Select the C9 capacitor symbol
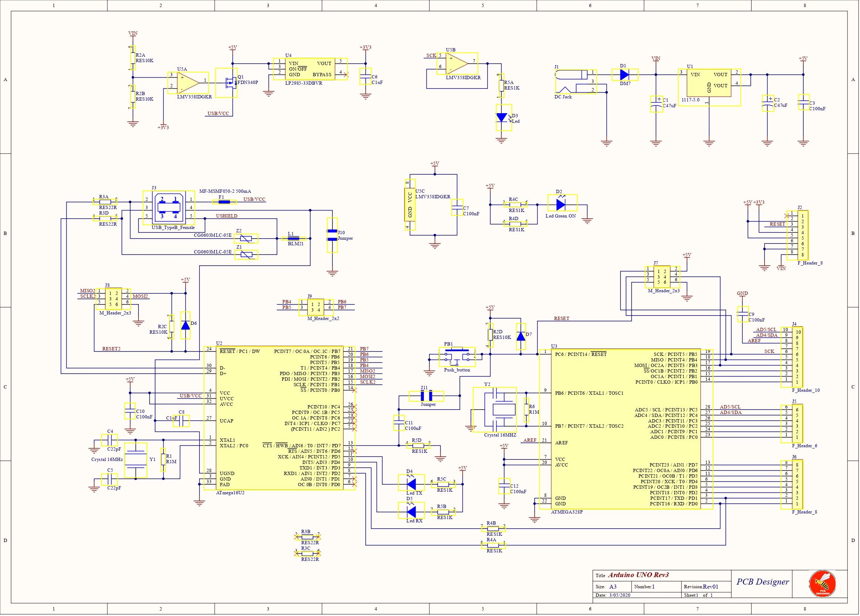 point(743,314)
